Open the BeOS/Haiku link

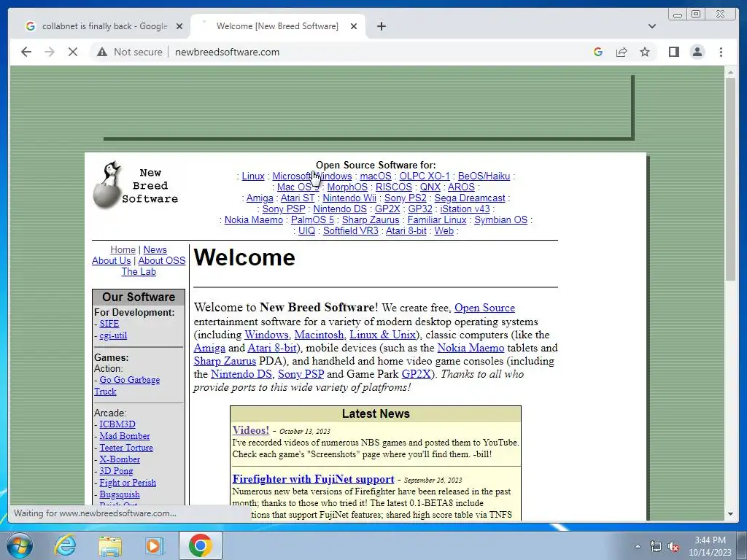coord(484,176)
